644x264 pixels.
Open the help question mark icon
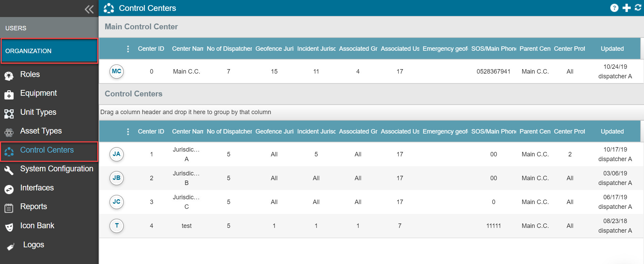[614, 8]
